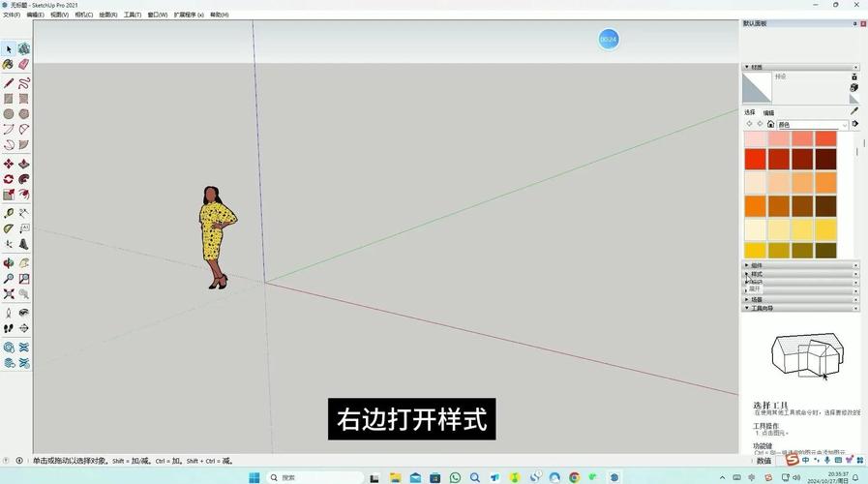Choose the Pan hand tool

[x=24, y=263]
